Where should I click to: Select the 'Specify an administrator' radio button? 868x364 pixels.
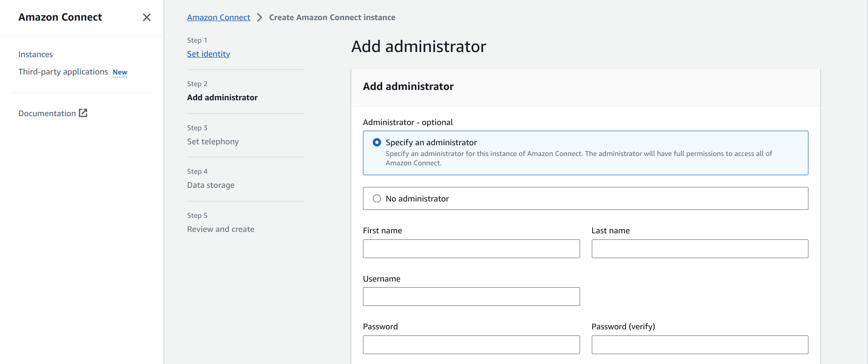coord(377,142)
